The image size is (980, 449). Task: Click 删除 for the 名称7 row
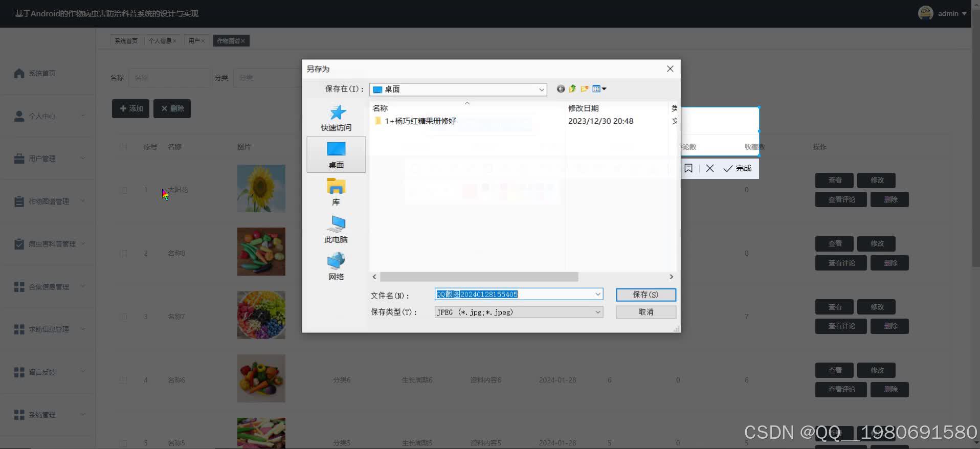tap(890, 326)
